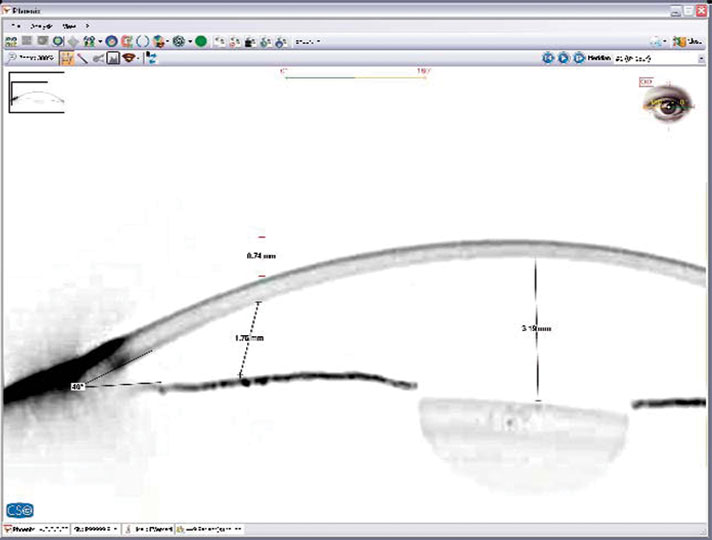Select the blue parentheses cornea icon
This screenshot has height=540, width=712.
(x=143, y=42)
